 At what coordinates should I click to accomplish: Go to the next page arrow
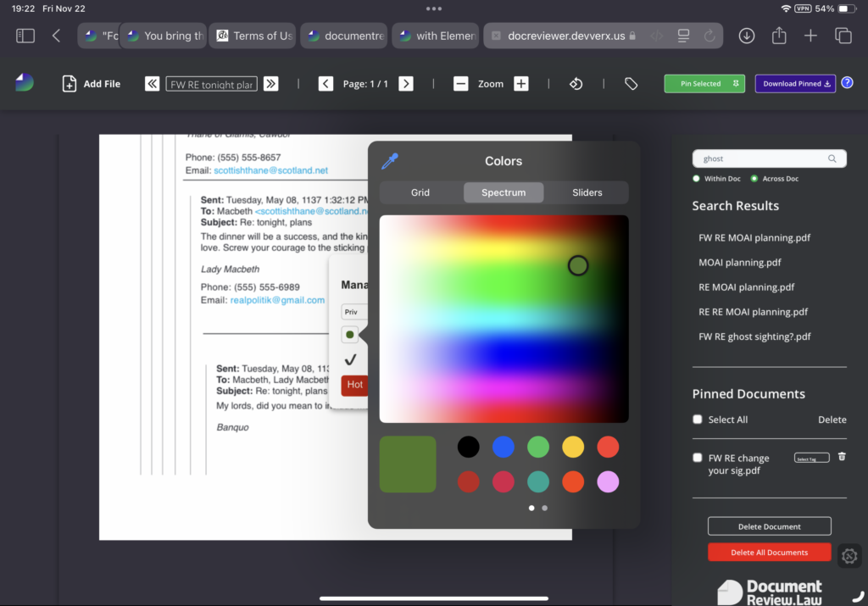click(x=406, y=84)
